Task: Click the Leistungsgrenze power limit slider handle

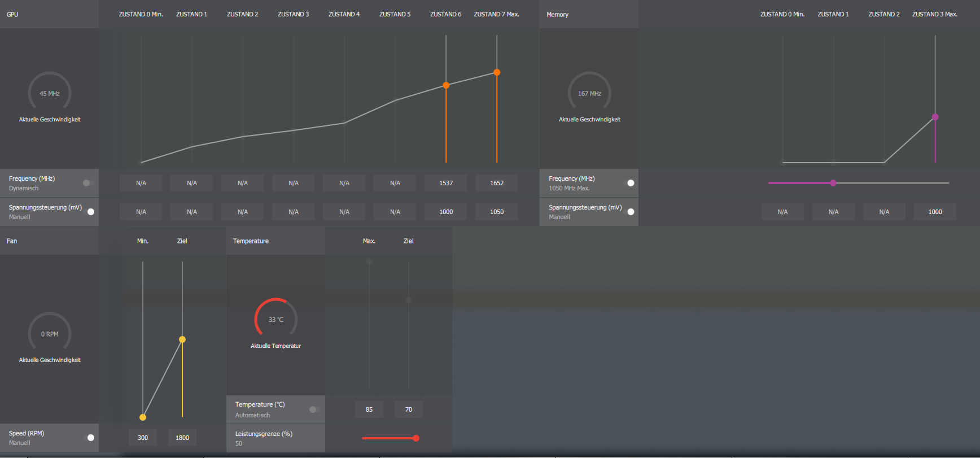Action: click(x=416, y=438)
